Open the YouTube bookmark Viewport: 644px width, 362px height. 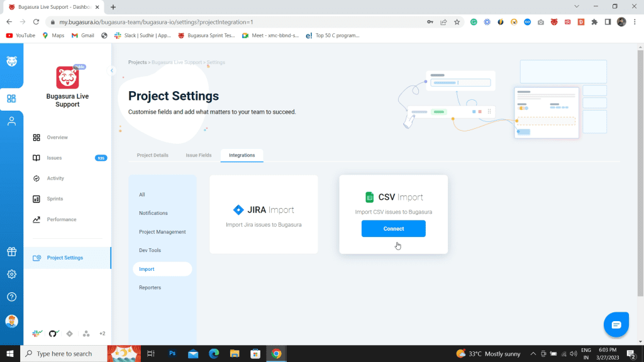click(x=21, y=35)
